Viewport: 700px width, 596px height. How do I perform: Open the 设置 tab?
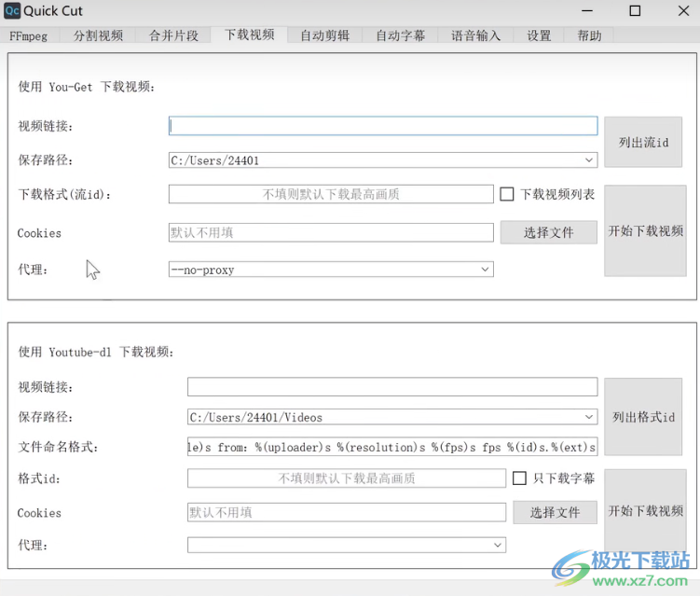(539, 35)
